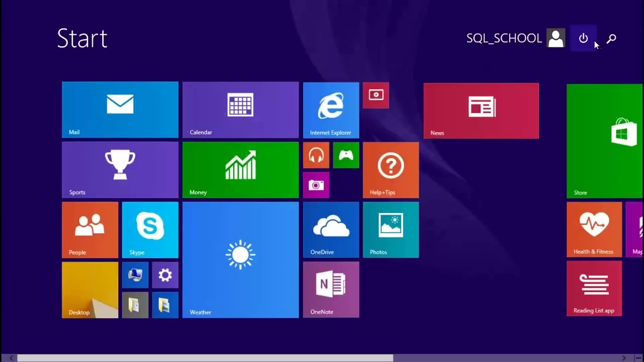The width and height of the screenshot is (644, 362).
Task: Open the Photos tile
Action: [391, 230]
